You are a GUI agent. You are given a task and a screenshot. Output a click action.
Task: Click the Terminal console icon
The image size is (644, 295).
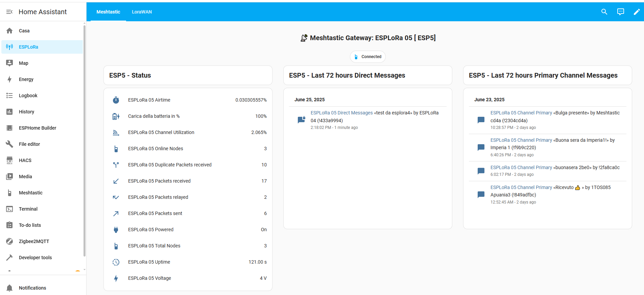9,209
